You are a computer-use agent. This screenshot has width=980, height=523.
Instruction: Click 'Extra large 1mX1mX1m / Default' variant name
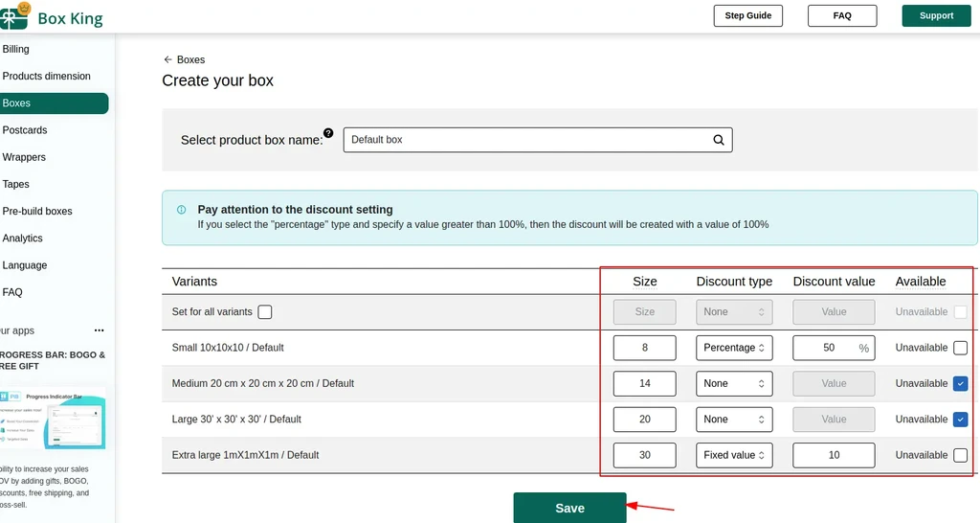tap(245, 455)
